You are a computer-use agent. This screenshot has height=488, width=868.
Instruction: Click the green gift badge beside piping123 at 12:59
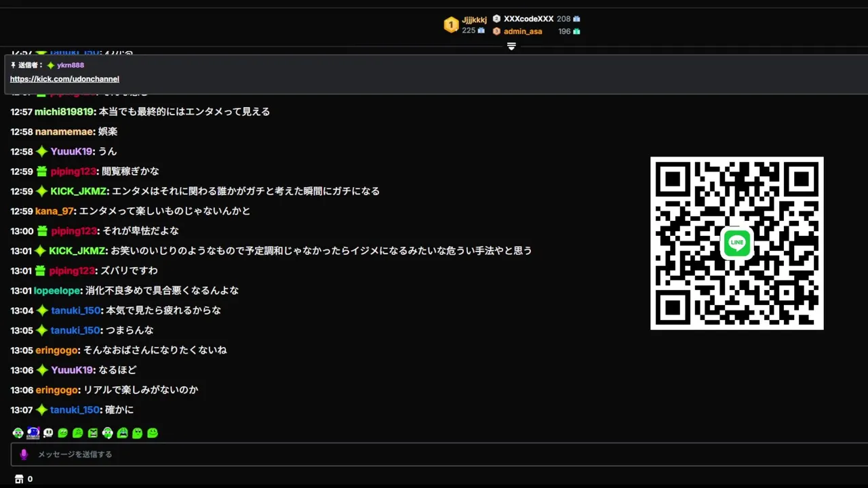42,171
